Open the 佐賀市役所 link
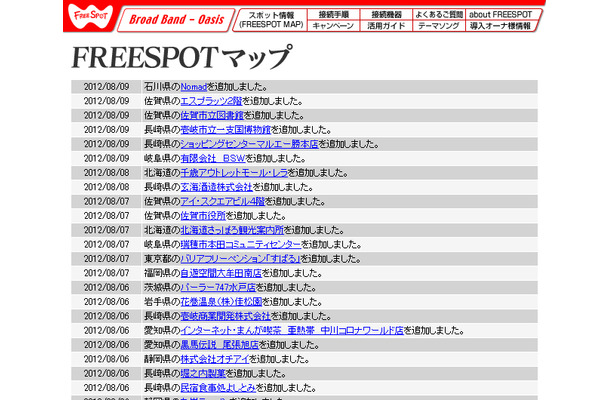610x400 pixels. (203, 216)
